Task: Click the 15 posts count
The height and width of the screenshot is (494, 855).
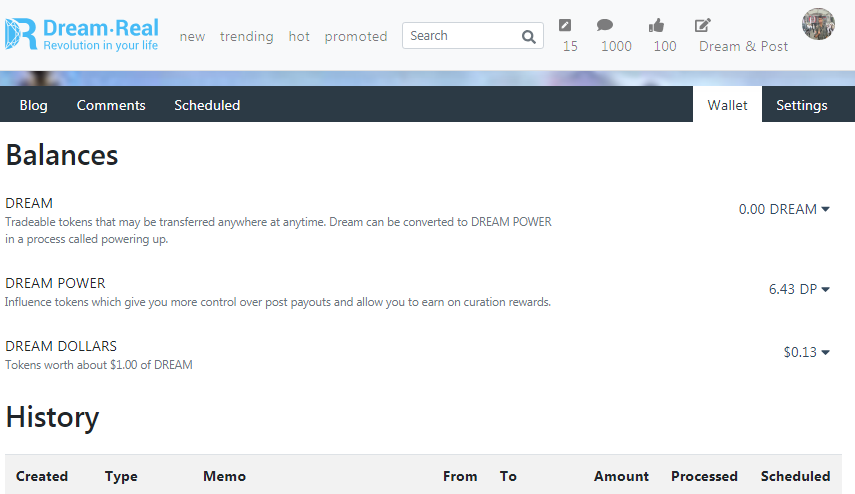Action: (570, 46)
